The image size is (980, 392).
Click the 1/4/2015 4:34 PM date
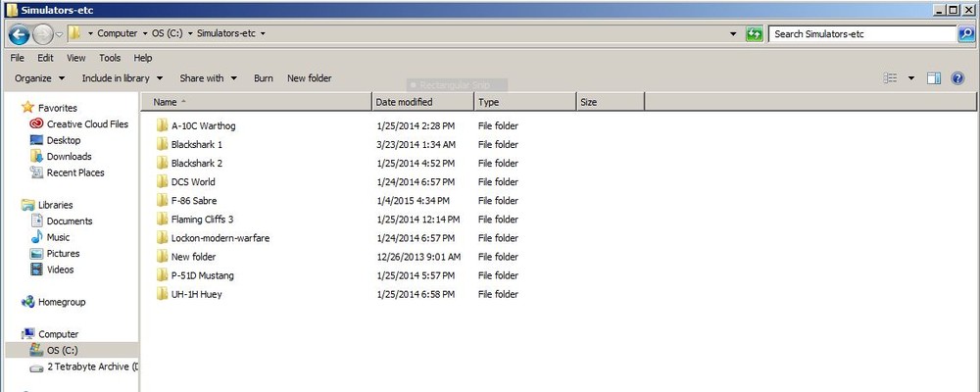[414, 201]
